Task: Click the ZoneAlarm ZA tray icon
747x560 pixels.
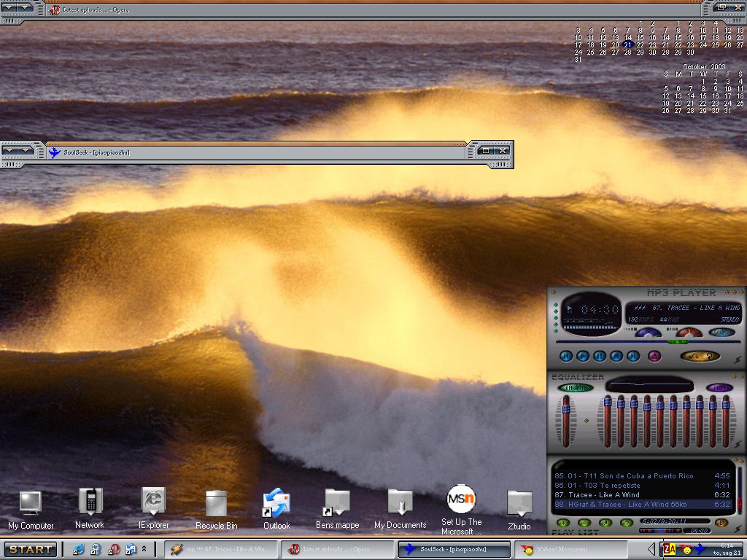Action: pos(670,549)
